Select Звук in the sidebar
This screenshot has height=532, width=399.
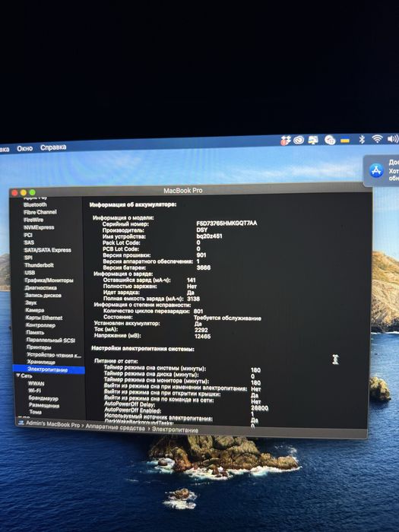(31, 302)
